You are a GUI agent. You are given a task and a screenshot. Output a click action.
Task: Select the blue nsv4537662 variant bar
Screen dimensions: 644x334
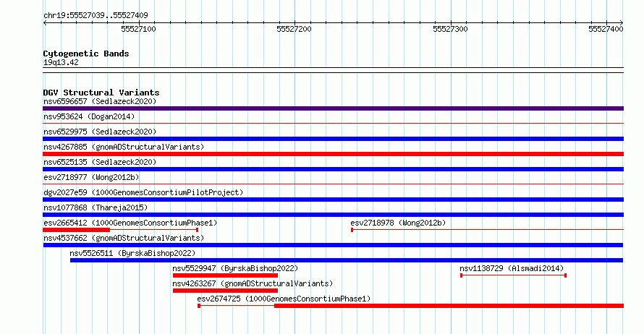point(333,245)
